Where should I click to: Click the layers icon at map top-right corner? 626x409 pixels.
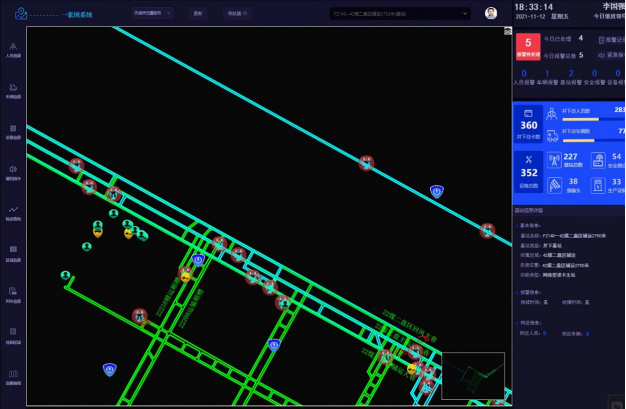(508, 31)
